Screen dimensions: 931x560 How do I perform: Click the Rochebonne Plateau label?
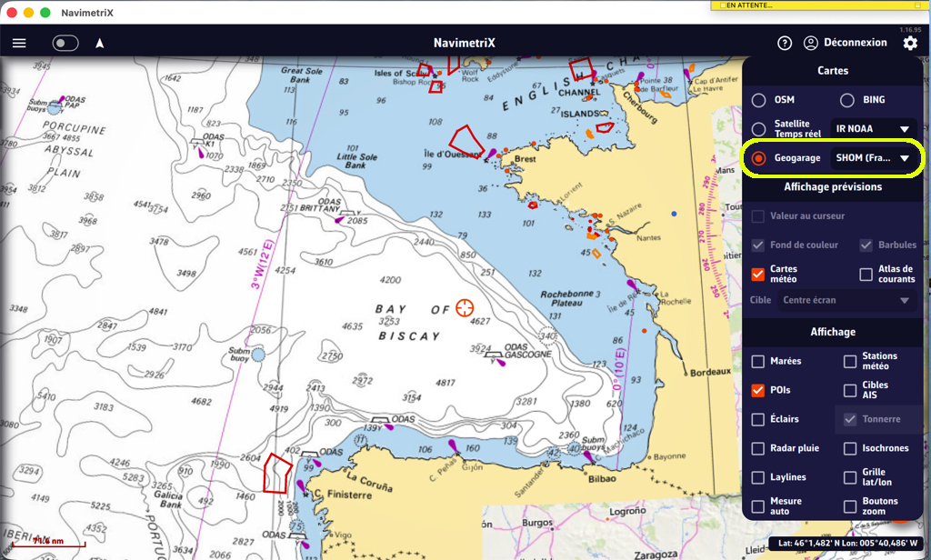pyautogui.click(x=569, y=299)
